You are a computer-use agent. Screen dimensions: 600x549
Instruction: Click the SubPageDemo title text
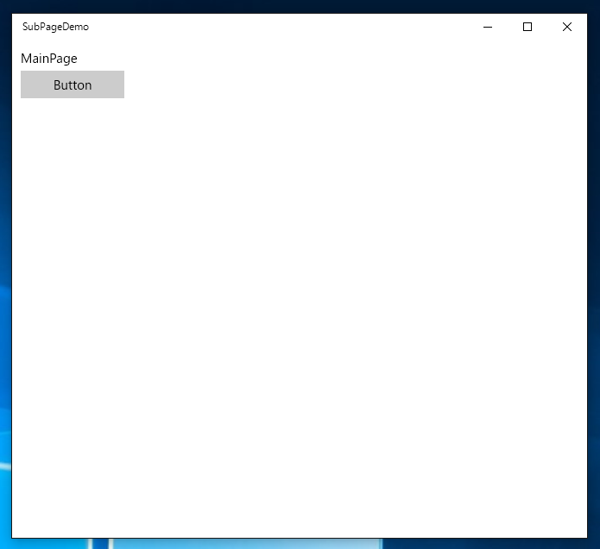(55, 27)
